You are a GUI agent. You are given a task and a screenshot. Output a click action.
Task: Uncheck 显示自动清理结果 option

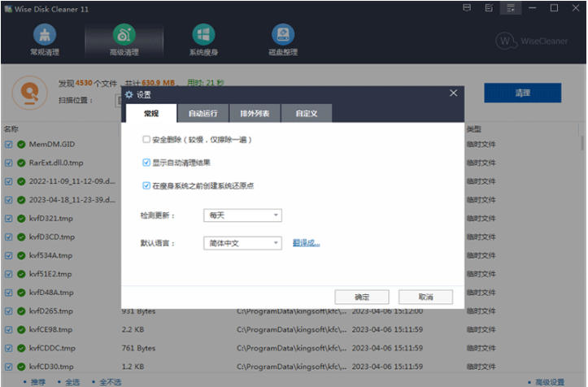pos(146,163)
